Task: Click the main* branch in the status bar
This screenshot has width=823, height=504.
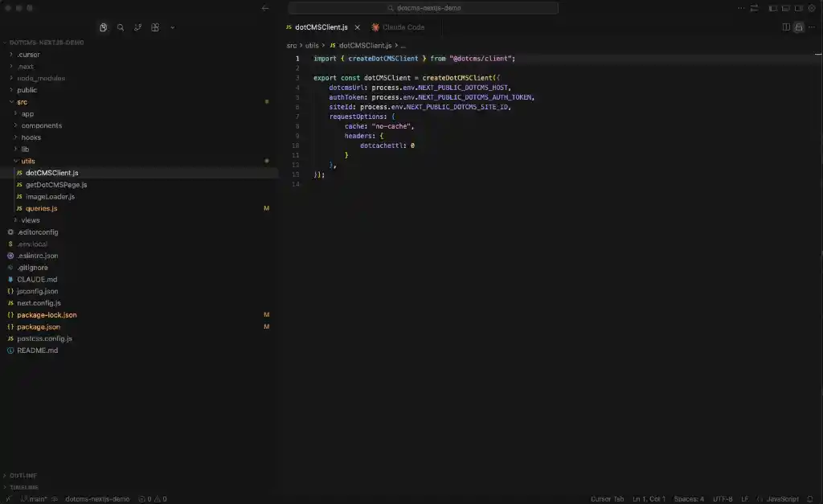Action: click(x=30, y=498)
